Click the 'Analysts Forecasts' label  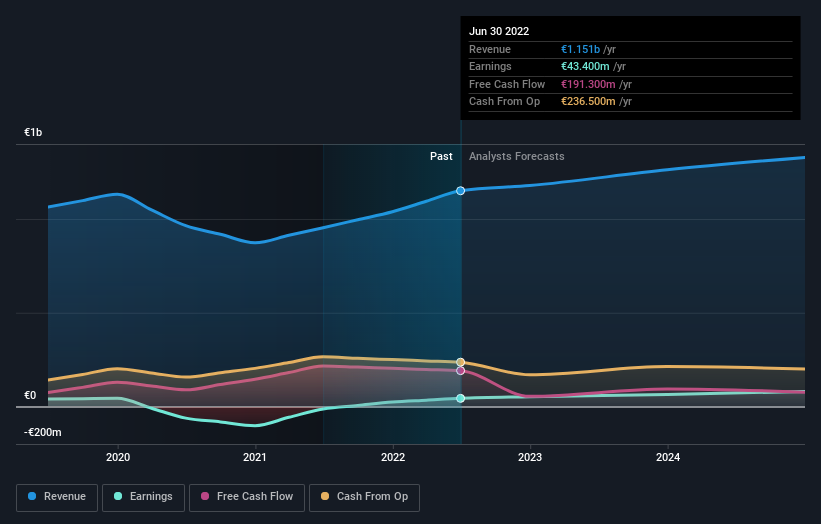(x=516, y=157)
